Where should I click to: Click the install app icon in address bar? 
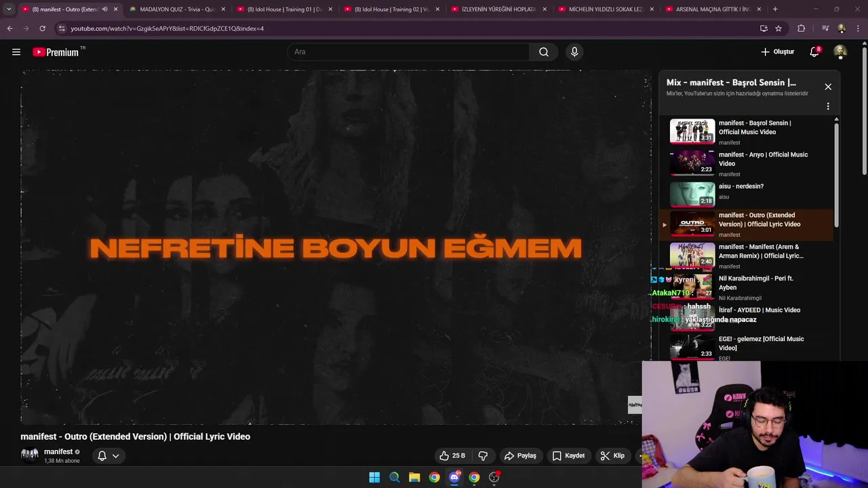click(764, 28)
